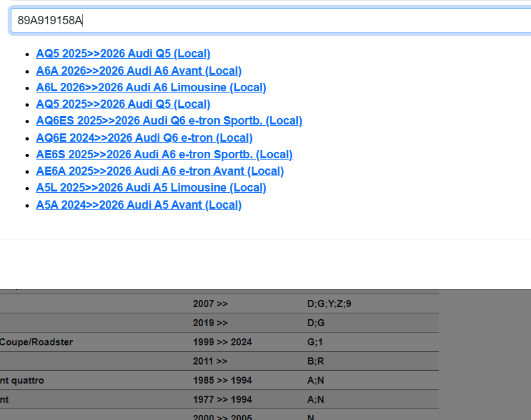The height and width of the screenshot is (420, 531).
Task: Choose AQ6ES Audi Q6 e-tron Sportb. link
Action: pos(169,121)
